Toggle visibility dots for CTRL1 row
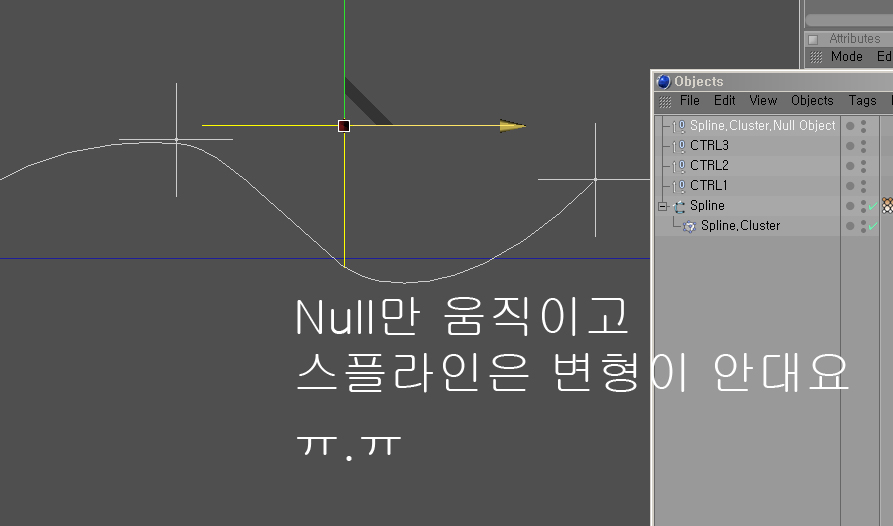The height and width of the screenshot is (526, 893). click(864, 186)
